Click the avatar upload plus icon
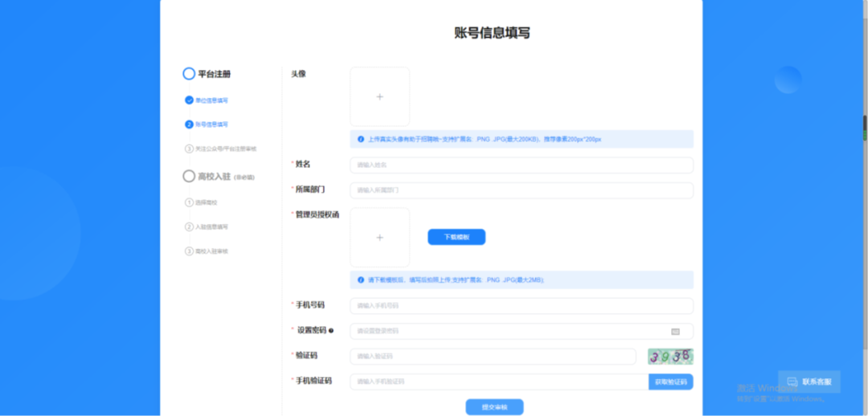 [379, 97]
